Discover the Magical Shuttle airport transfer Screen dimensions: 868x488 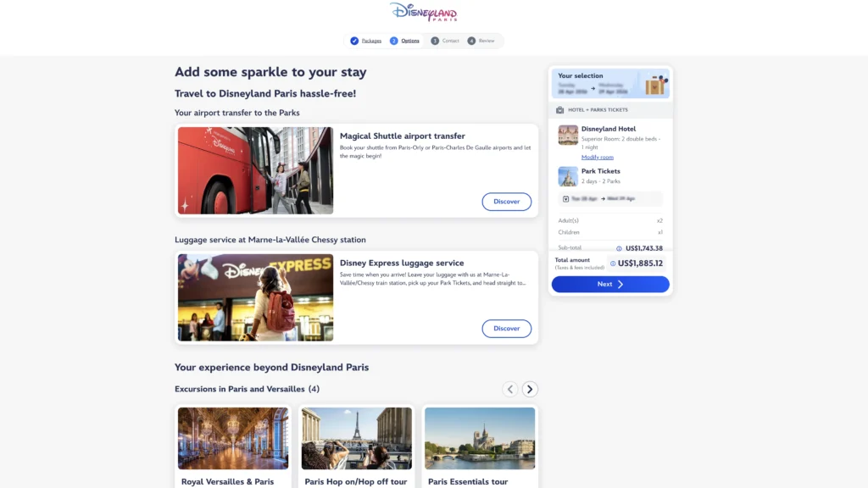506,202
